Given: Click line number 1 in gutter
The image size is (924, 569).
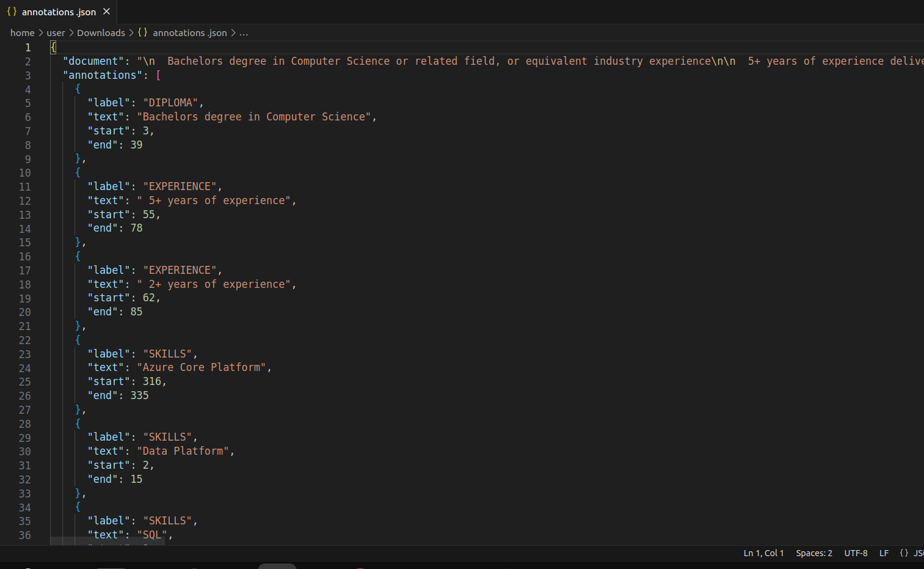Looking at the screenshot, I should tap(27, 48).
